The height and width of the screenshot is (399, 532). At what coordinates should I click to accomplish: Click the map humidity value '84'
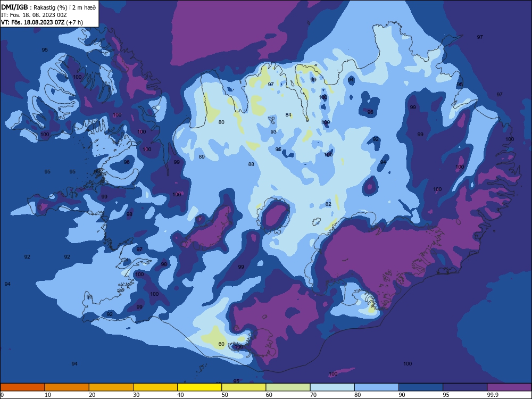(288, 115)
